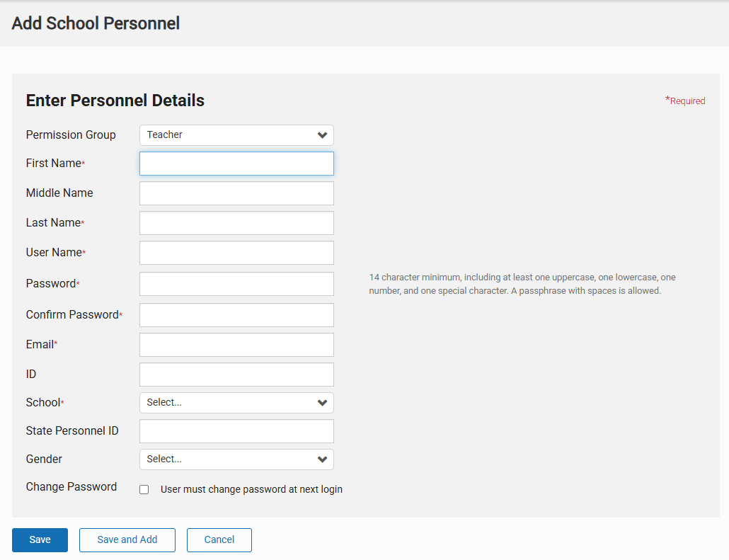Expand the School selection dropdown
Viewport: 729px width, 560px height.
[x=236, y=403]
